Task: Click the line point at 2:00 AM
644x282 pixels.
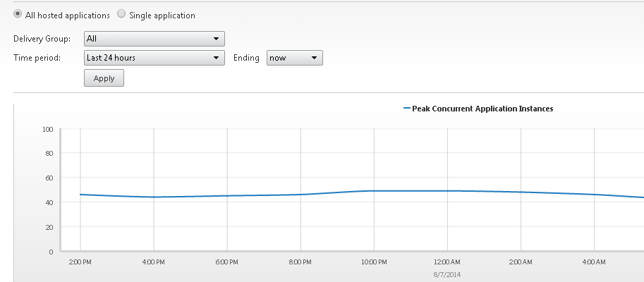Action: click(x=521, y=192)
